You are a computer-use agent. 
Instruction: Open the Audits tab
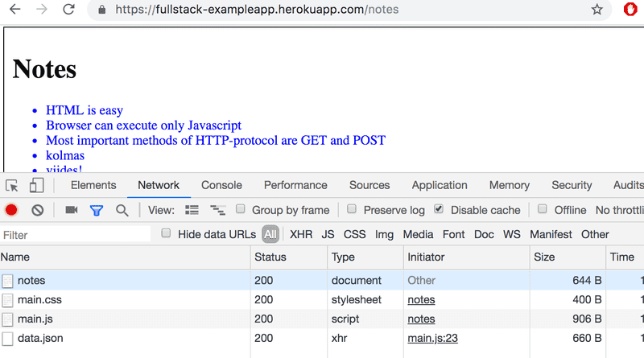629,185
